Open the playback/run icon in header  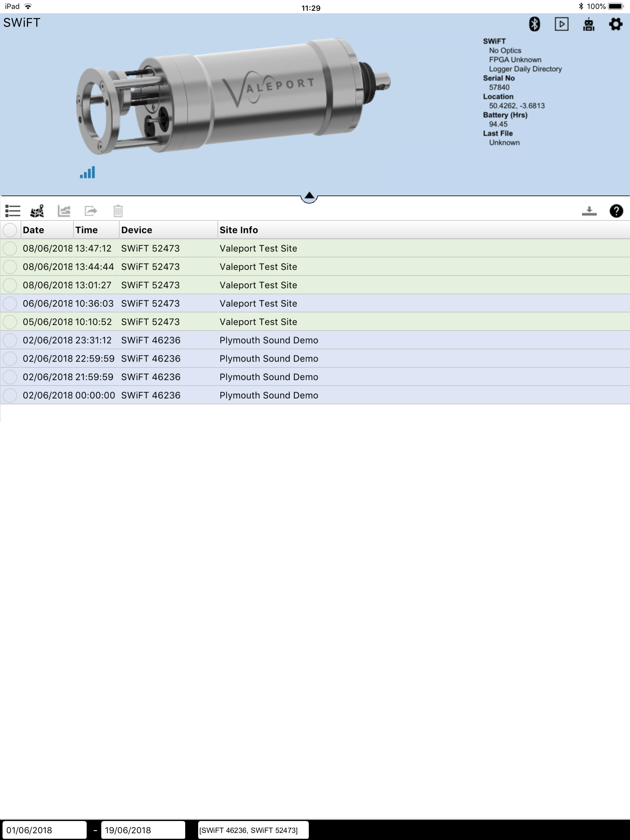pos(561,24)
